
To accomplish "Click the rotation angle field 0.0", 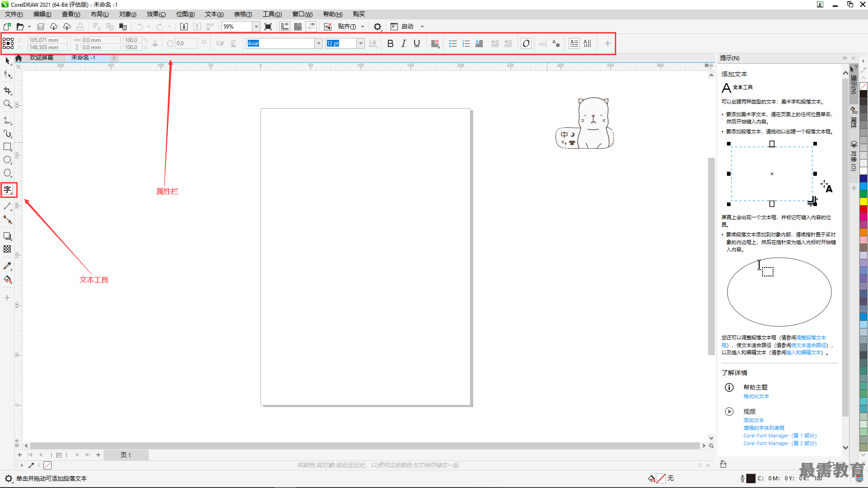I will 186,43.
